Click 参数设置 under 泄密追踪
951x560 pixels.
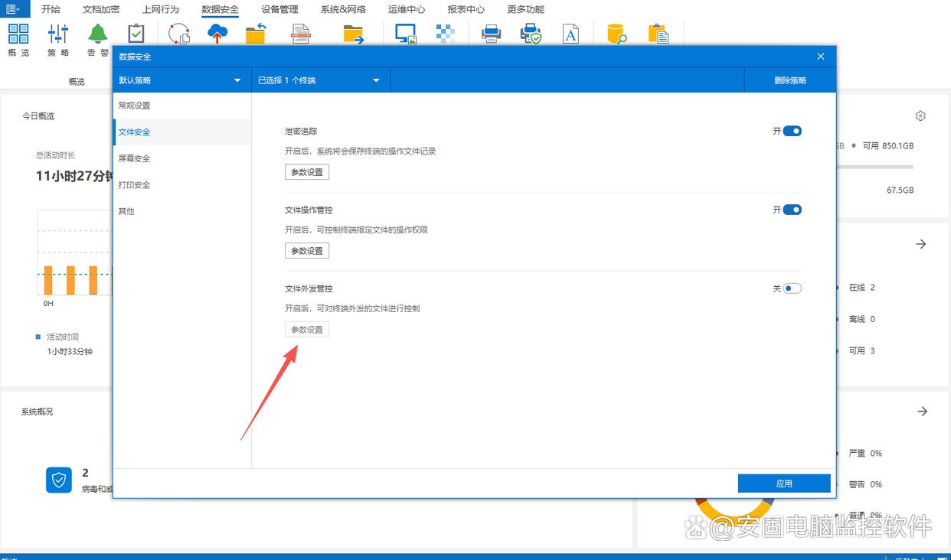point(307,172)
